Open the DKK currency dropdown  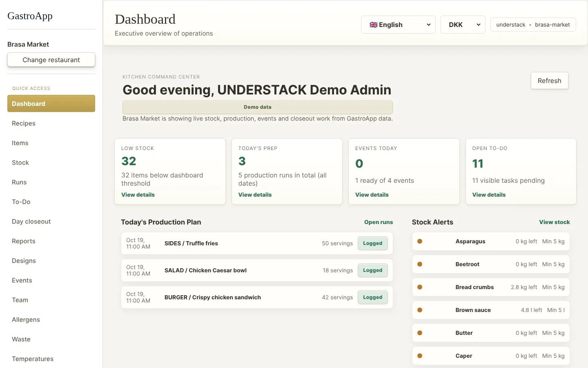click(x=463, y=25)
